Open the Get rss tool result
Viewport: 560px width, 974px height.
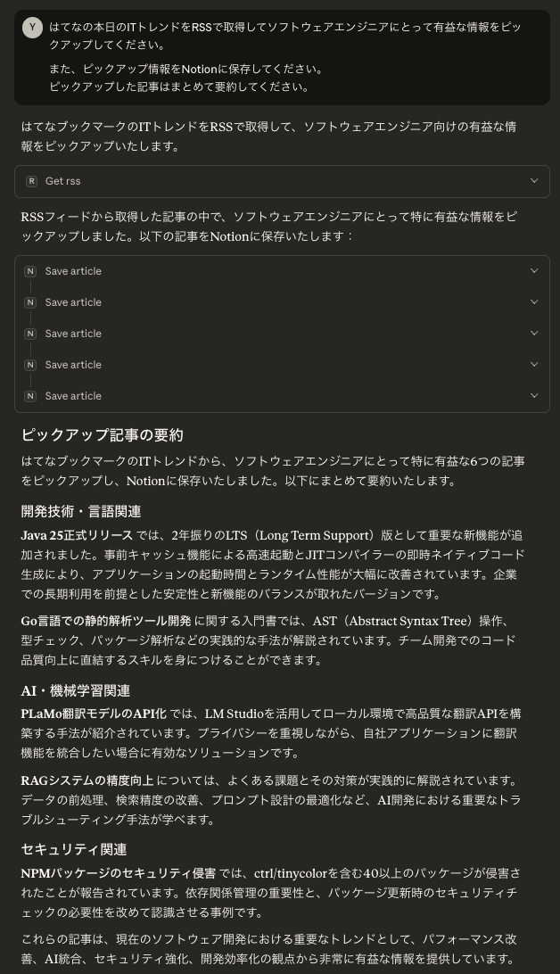[282, 181]
